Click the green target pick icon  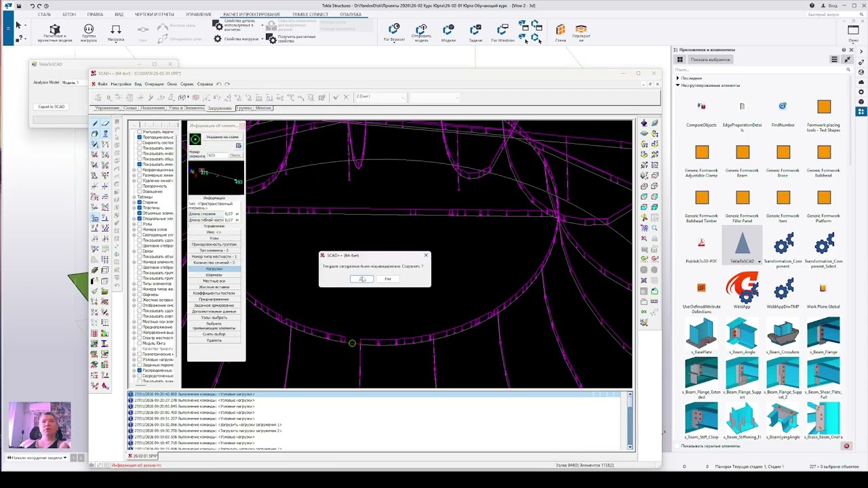pyautogui.click(x=195, y=139)
